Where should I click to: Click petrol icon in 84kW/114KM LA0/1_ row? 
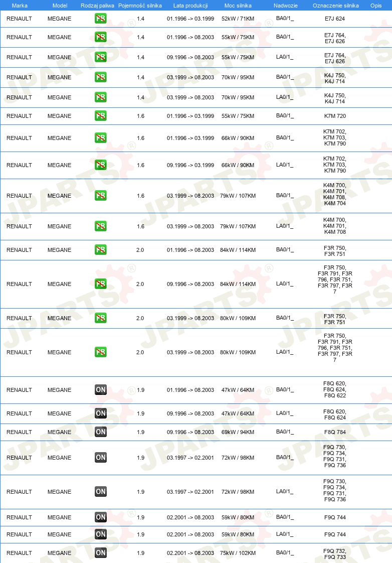[100, 284]
